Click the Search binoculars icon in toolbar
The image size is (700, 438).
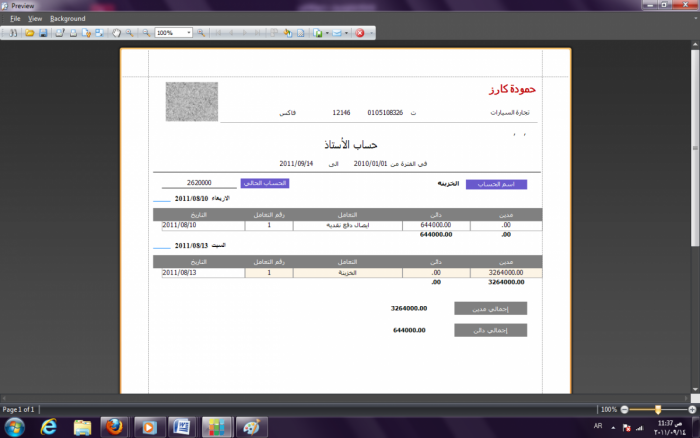(x=14, y=33)
